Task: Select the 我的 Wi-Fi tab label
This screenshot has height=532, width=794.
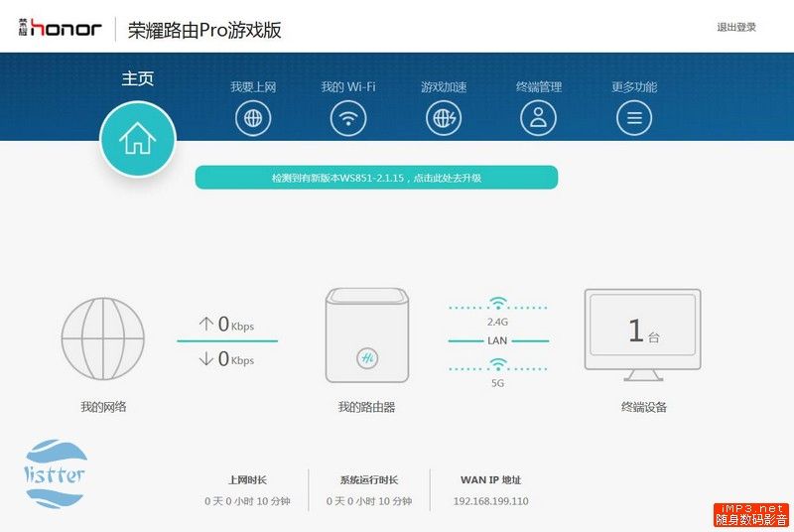Action: (348, 87)
